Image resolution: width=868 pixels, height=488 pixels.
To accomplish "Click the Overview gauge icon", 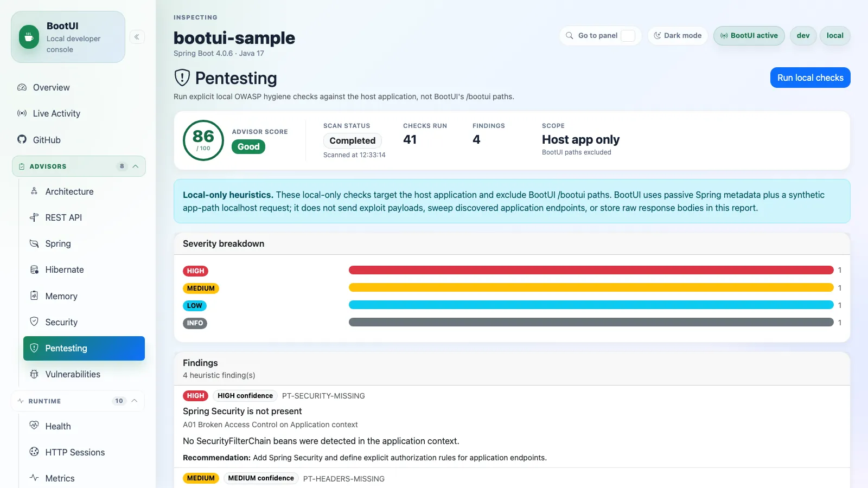I will coord(22,87).
